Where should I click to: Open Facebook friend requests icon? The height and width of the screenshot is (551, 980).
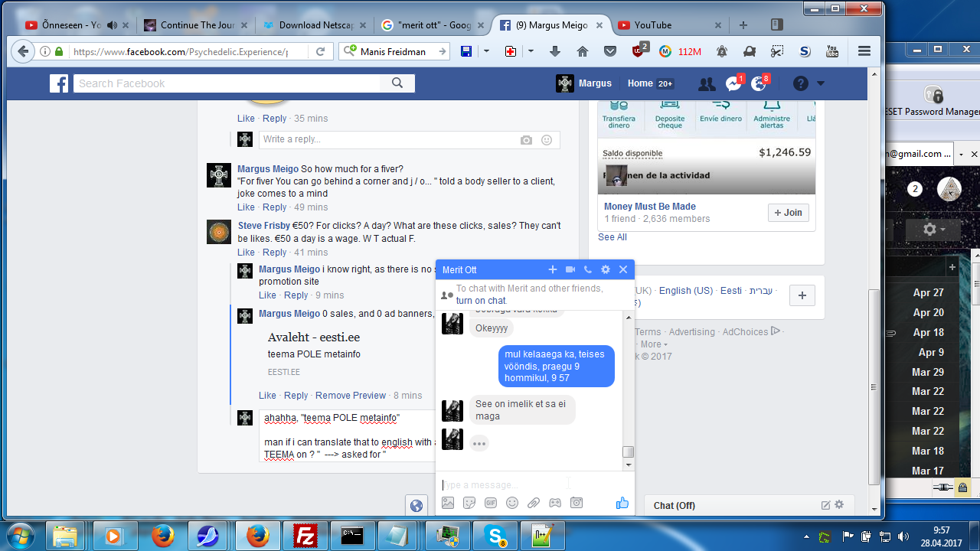click(x=707, y=83)
